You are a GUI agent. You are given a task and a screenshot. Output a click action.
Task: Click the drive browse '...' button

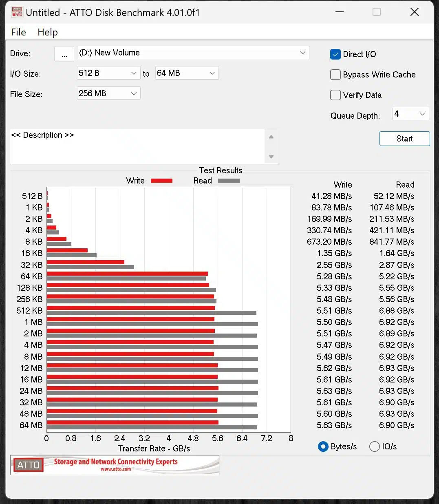(x=64, y=54)
